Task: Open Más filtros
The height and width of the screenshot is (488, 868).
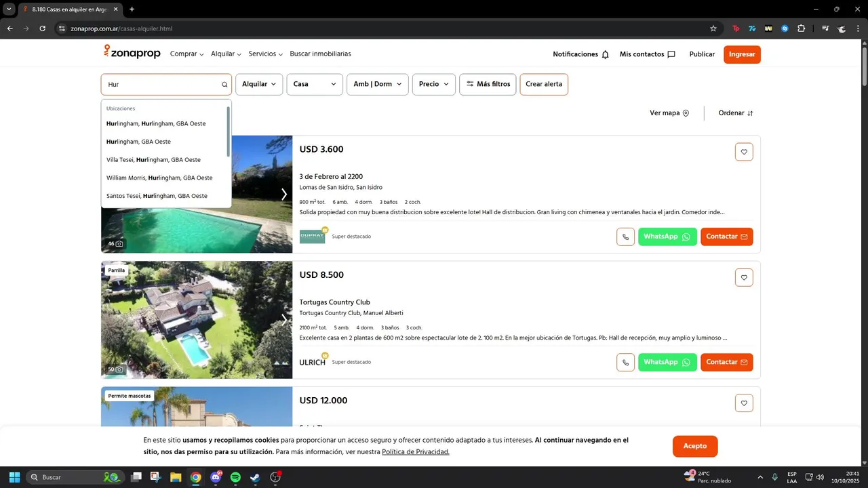Action: [x=488, y=85]
